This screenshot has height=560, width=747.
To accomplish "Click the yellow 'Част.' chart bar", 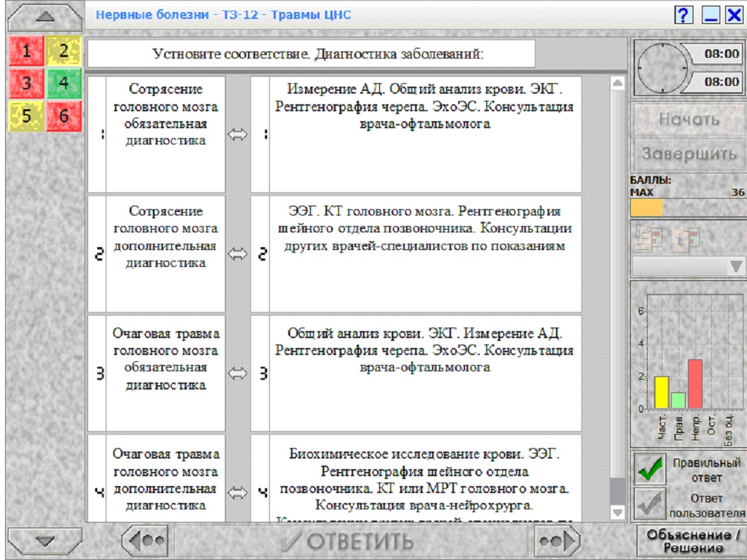I will click(x=661, y=392).
